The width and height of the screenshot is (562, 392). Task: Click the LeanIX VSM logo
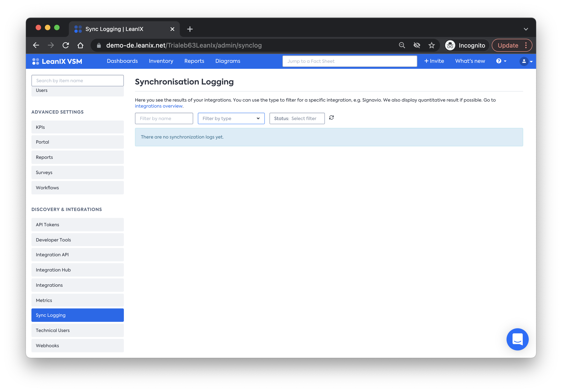click(57, 61)
